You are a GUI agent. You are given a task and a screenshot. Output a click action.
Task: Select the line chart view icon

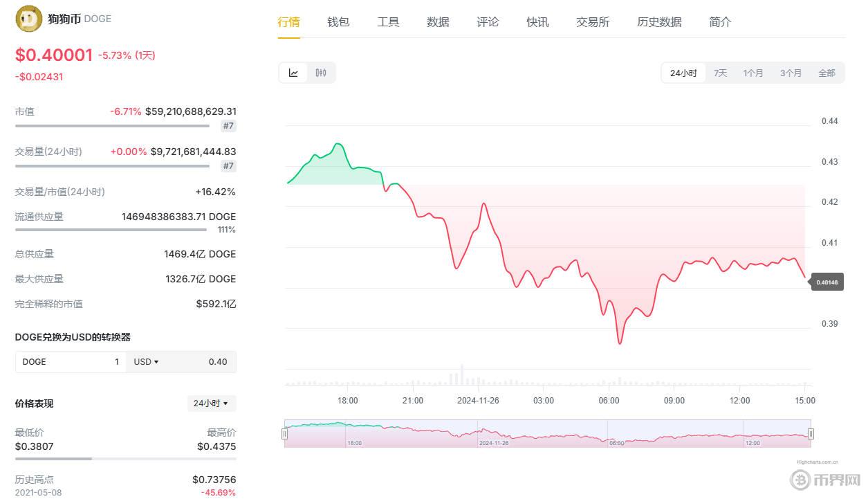click(293, 72)
